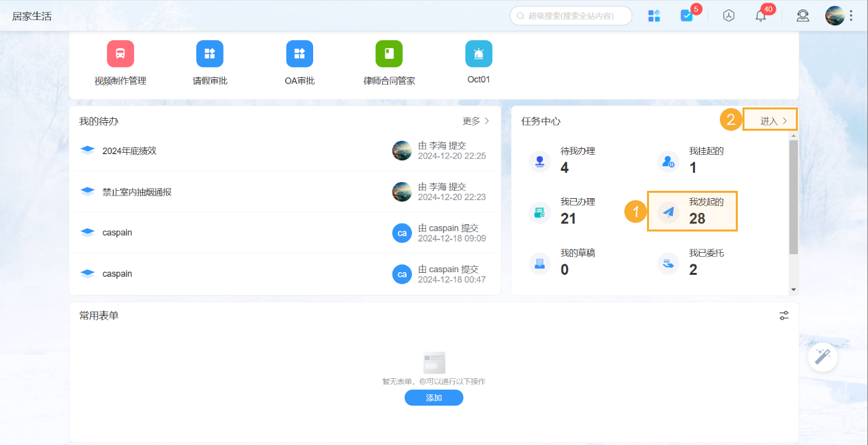The width and height of the screenshot is (868, 445).
Task: Open the 视频制作管理 app icon
Action: [120, 54]
